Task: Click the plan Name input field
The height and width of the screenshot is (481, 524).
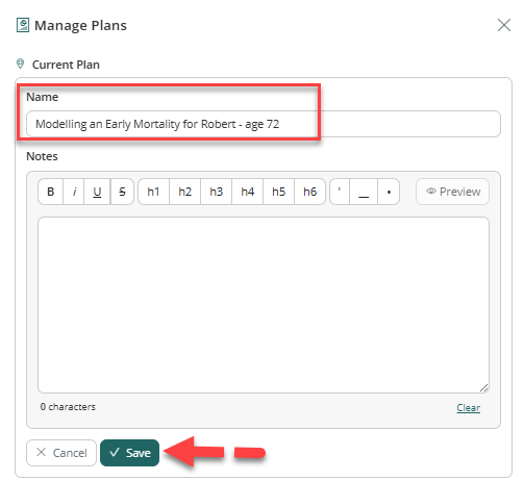Action: click(x=263, y=124)
